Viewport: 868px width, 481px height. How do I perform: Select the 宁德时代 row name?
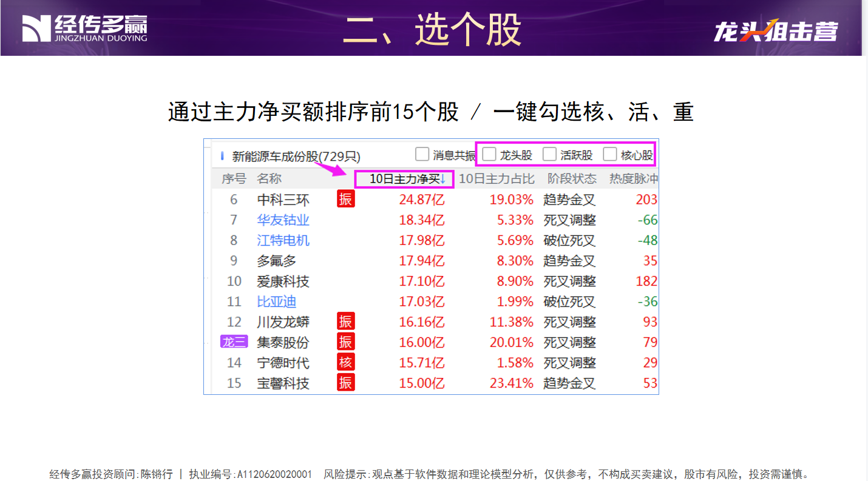coord(283,363)
